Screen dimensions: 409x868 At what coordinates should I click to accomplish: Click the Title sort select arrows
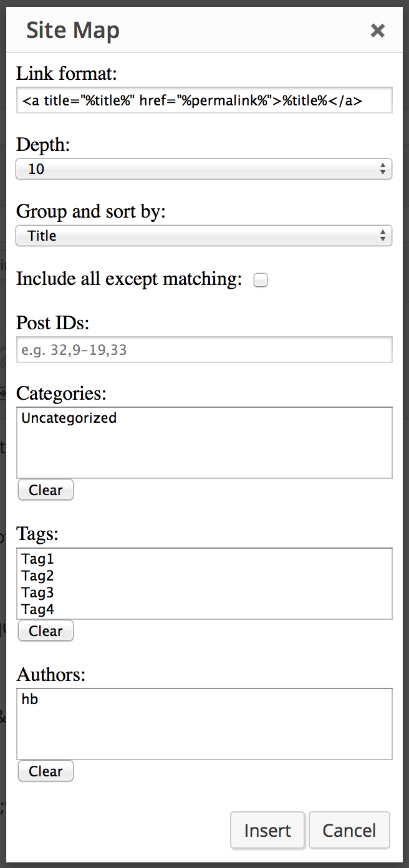coord(382,236)
